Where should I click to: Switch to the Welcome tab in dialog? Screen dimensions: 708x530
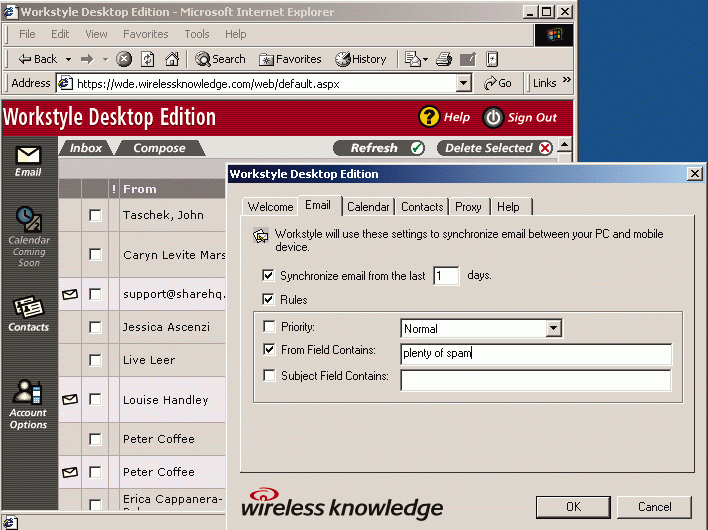point(270,207)
